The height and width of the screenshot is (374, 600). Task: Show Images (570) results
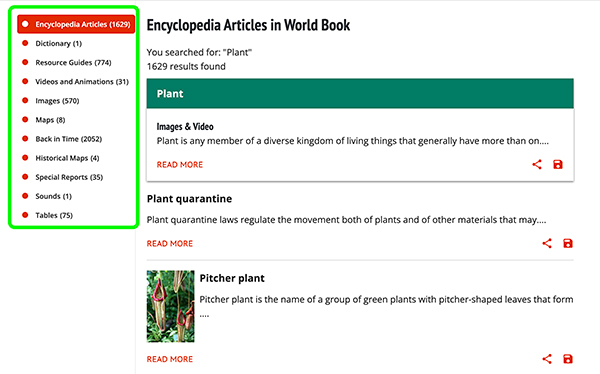[x=57, y=101]
